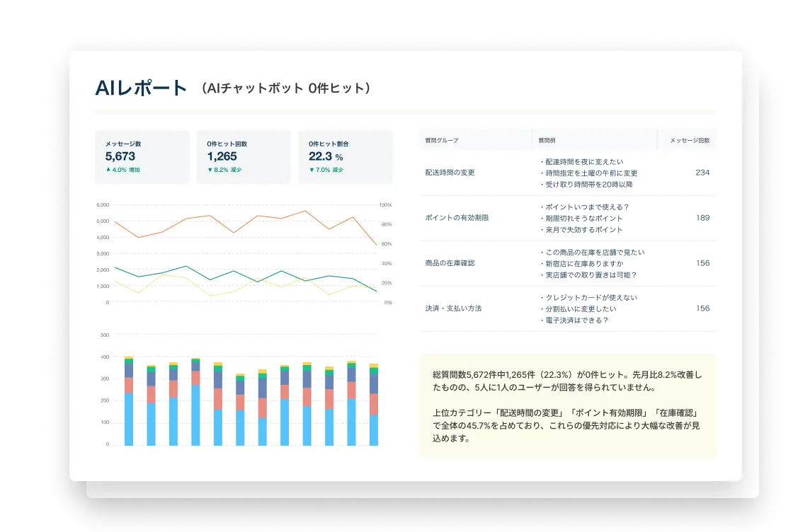Image resolution: width=810 pixels, height=532 pixels.
Task: Click the 質問例 column header
Action: 547,140
